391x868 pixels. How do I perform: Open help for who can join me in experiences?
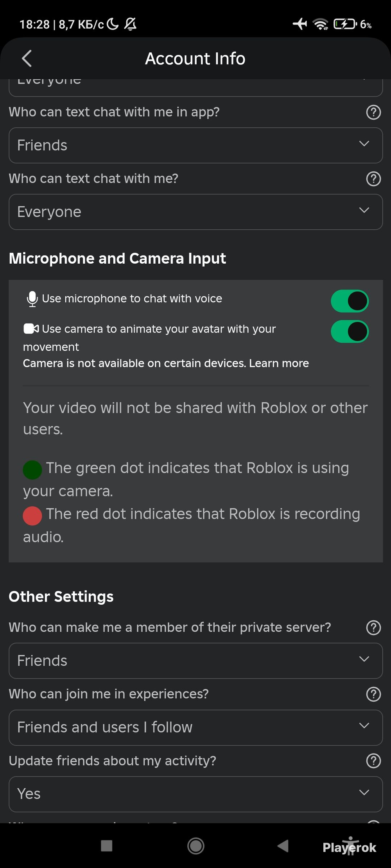pos(373,694)
